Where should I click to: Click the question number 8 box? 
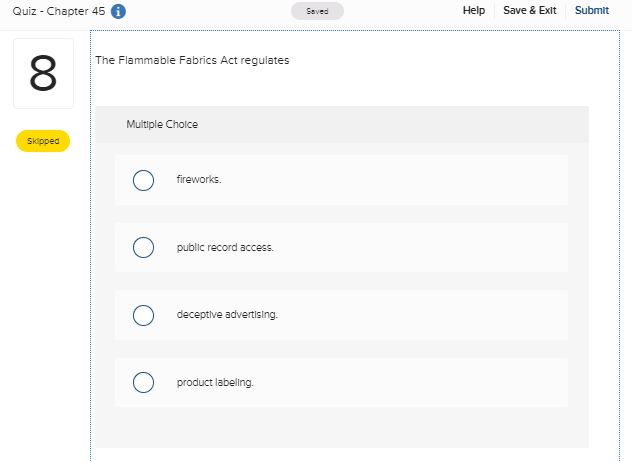click(43, 73)
